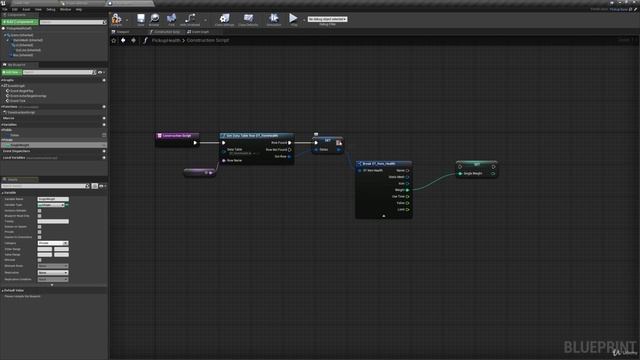Add a new function with the plus icon
The width and height of the screenshot is (640, 360).
coord(104,107)
